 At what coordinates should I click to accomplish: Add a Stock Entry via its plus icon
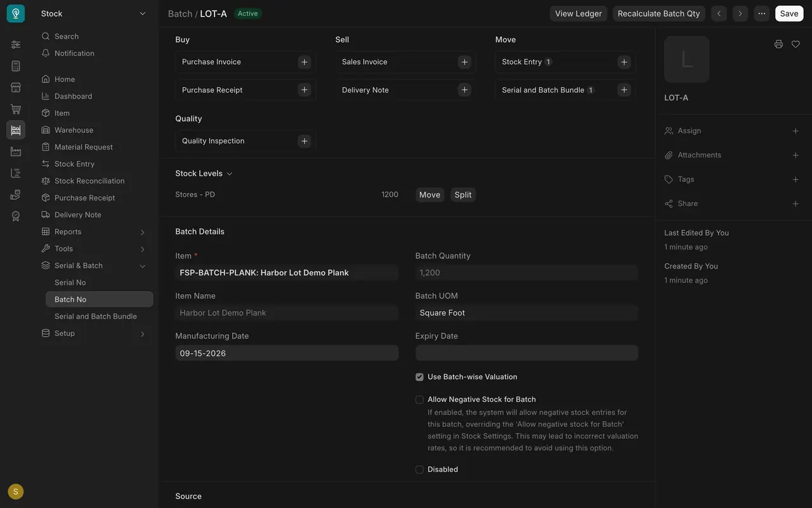pos(624,62)
